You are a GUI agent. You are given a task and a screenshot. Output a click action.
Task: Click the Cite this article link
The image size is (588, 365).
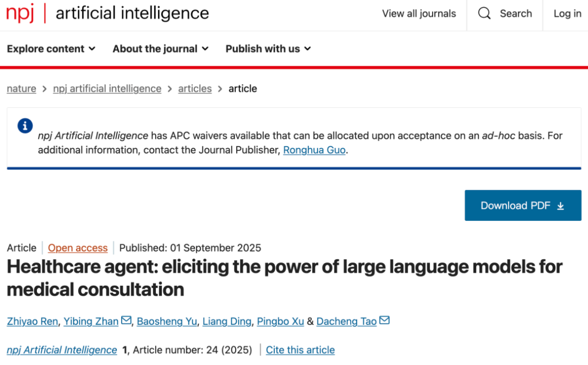point(300,350)
